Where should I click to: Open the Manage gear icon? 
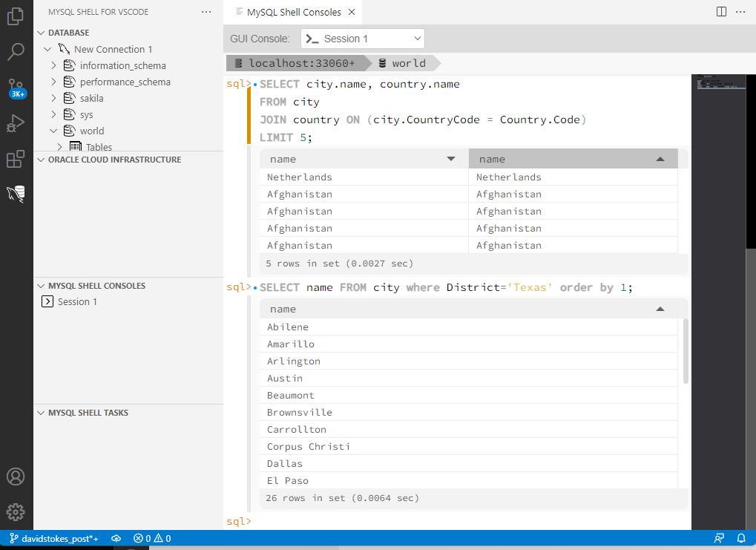(16, 512)
